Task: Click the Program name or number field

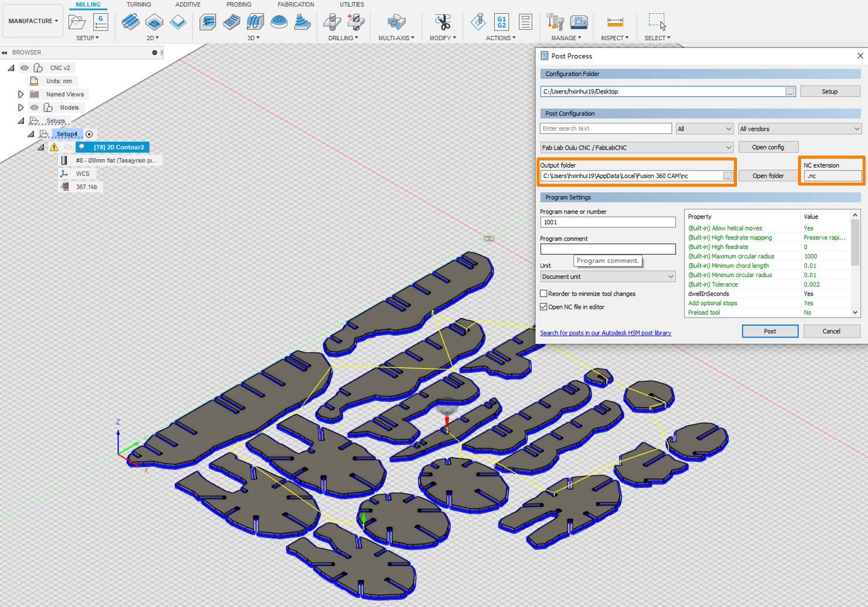Action: click(608, 222)
